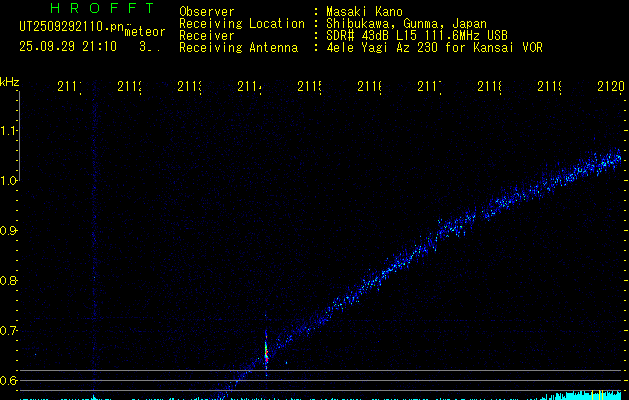Screen dimensions: 629x400
Task: Click the 0.9 kHz frequency axis label
Action: (x=9, y=230)
